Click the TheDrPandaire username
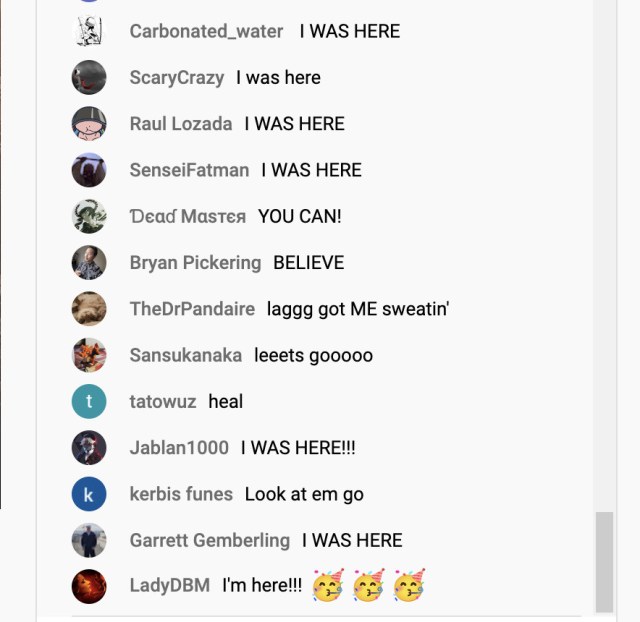 pyautogui.click(x=192, y=309)
